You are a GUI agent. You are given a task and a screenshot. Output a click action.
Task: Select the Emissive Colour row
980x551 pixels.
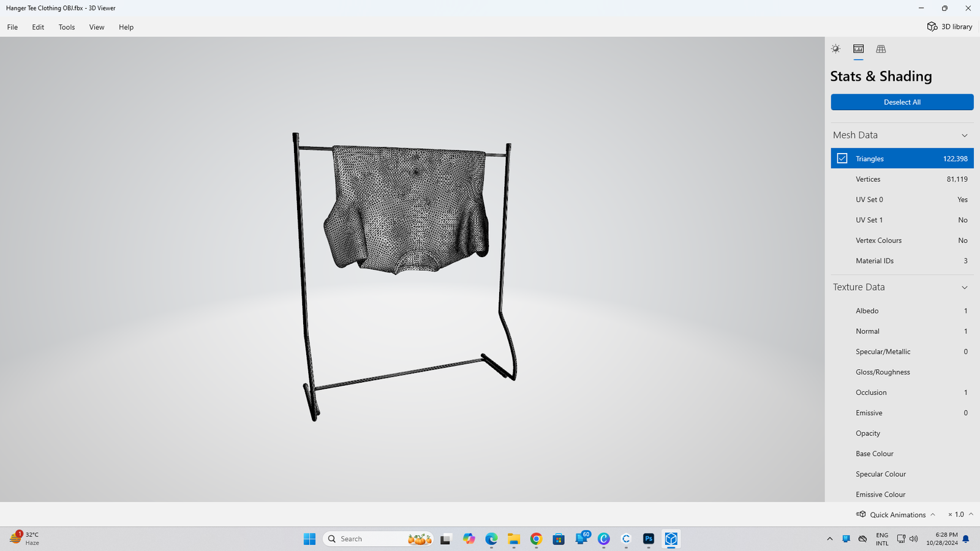point(902,494)
